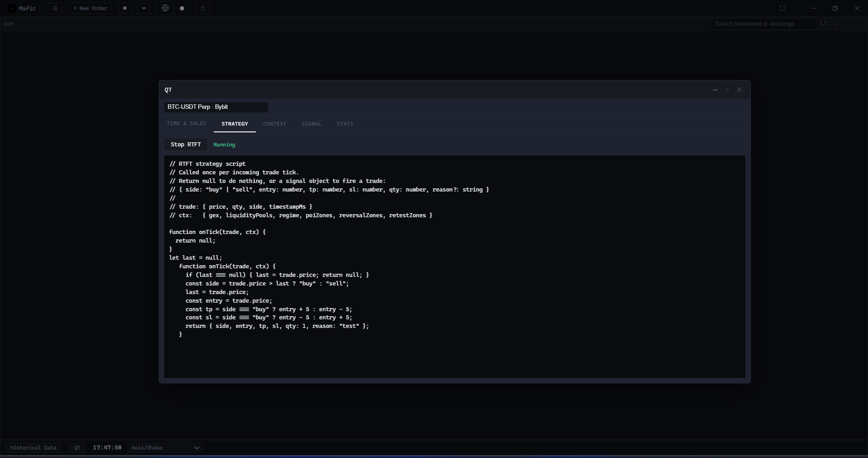Click the QT panel title
This screenshot has width=868, height=458.
(x=168, y=90)
